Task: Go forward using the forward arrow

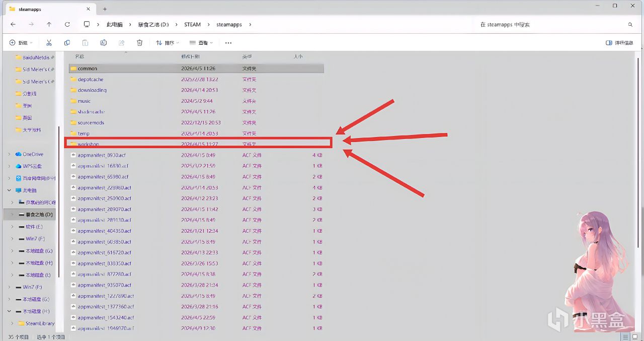Action: (x=31, y=24)
